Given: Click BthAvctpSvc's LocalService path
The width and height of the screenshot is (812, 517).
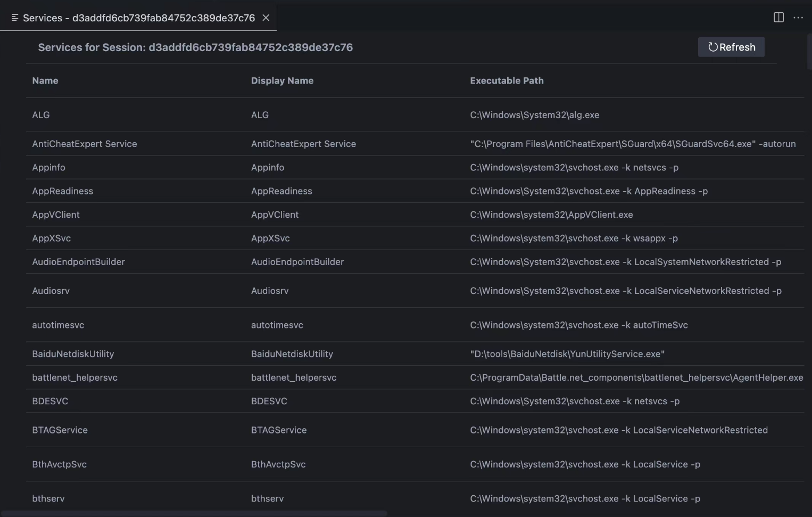Looking at the screenshot, I should tap(585, 464).
